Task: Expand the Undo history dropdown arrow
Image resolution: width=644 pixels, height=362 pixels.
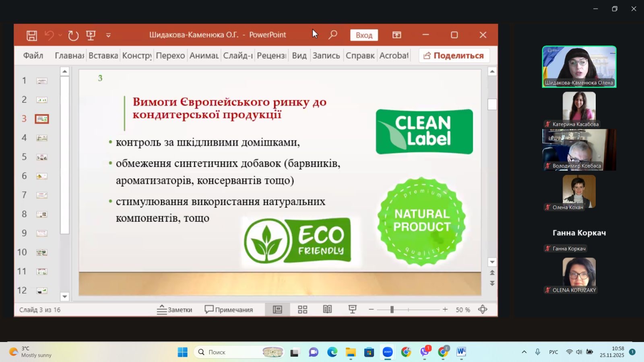Action: click(60, 35)
